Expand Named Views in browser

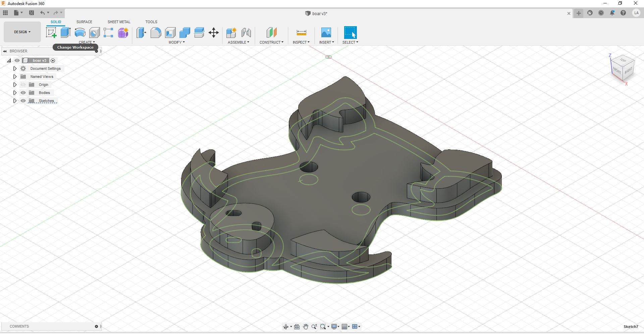pos(15,77)
